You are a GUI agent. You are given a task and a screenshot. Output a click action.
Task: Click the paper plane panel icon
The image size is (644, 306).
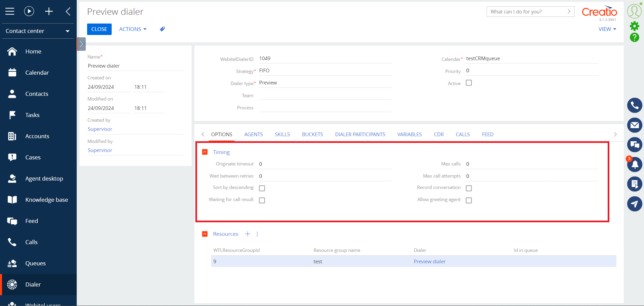tap(635, 204)
